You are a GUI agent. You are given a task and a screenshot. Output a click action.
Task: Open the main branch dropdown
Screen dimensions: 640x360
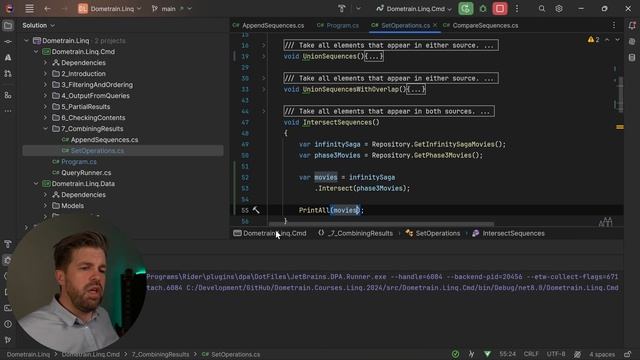pos(171,9)
